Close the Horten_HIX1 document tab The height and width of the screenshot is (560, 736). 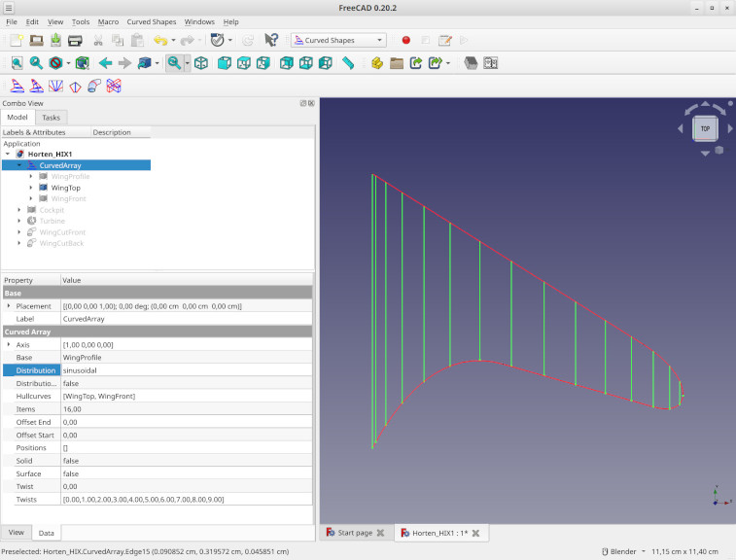pos(476,533)
